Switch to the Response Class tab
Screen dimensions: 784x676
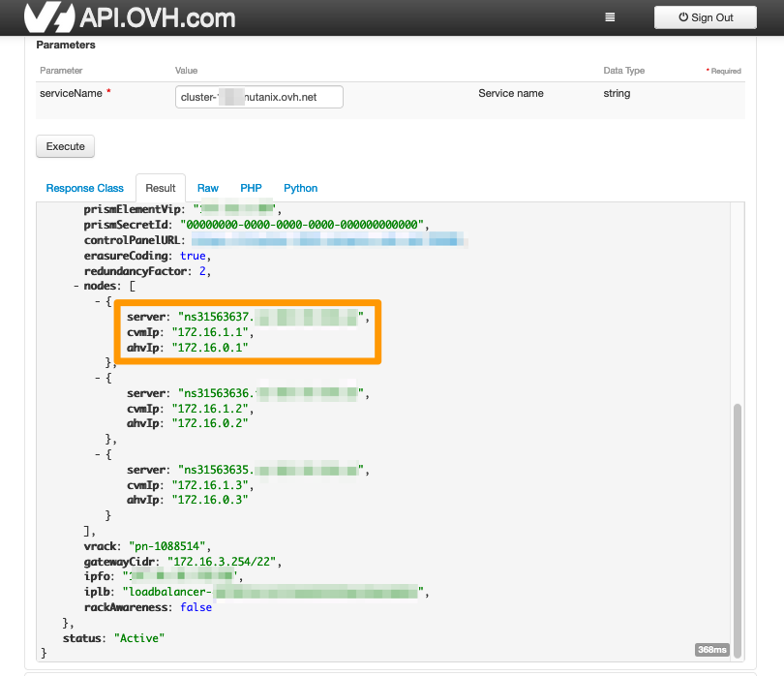coord(84,188)
